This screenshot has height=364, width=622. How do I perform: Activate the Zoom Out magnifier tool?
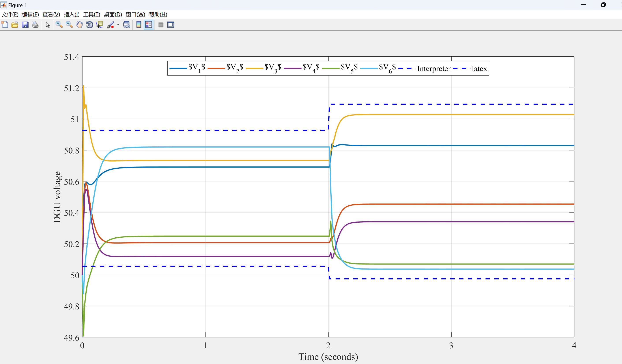(69, 25)
